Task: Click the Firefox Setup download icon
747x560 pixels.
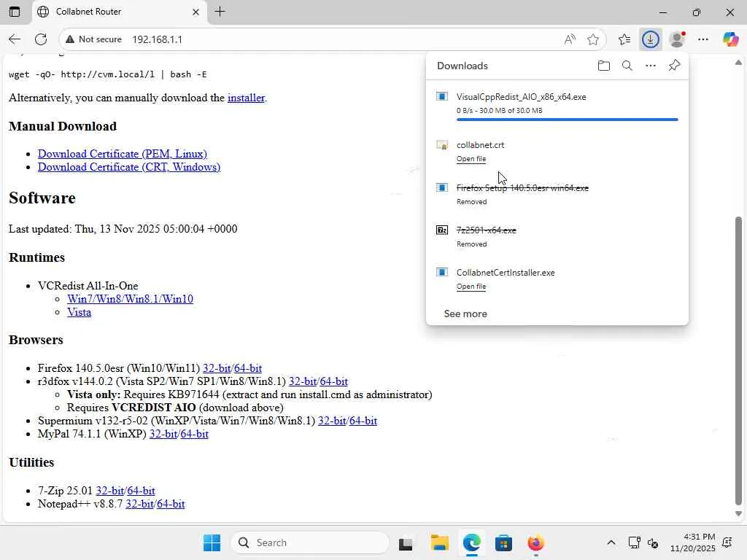Action: (441, 187)
